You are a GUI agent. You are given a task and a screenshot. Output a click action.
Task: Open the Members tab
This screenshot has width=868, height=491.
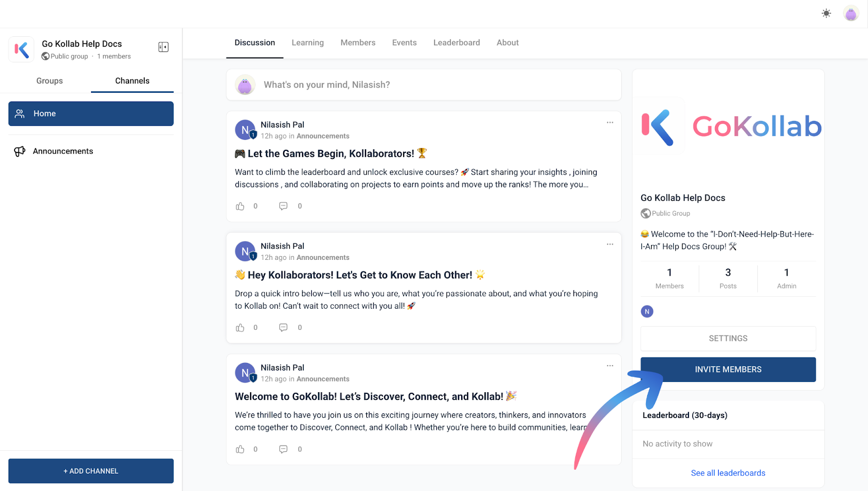click(358, 43)
